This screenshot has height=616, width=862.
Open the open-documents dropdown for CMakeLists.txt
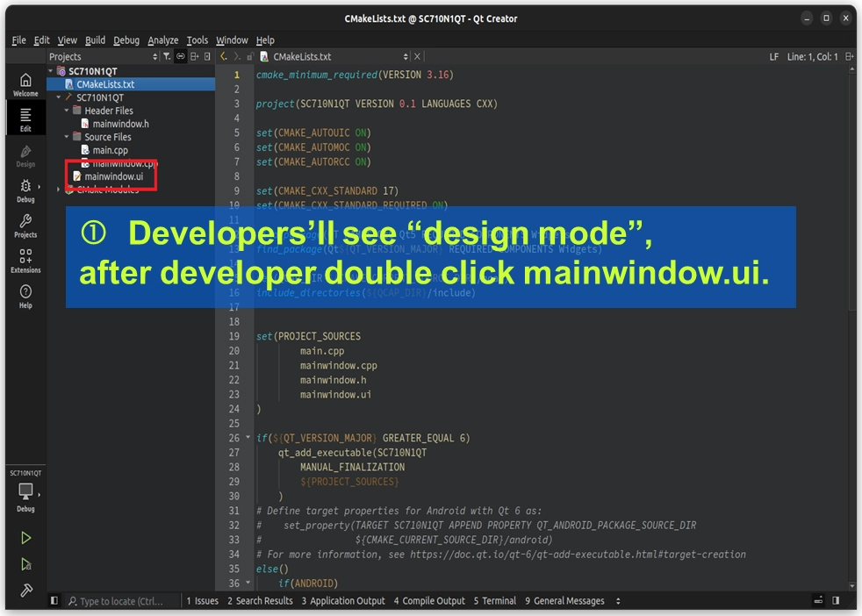(334, 57)
